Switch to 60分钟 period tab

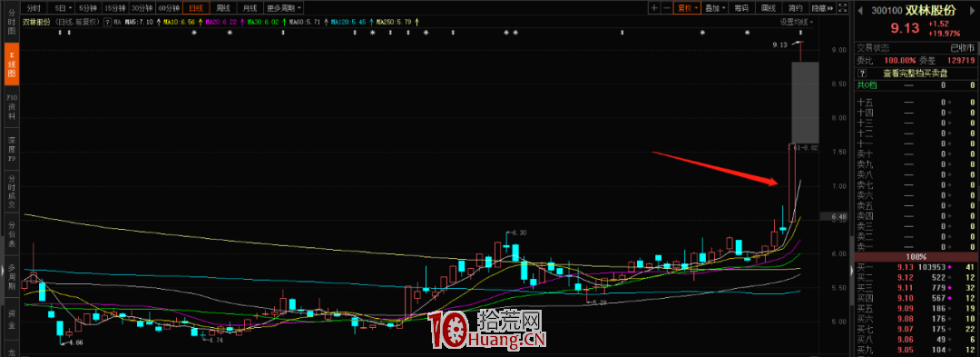coord(169,8)
